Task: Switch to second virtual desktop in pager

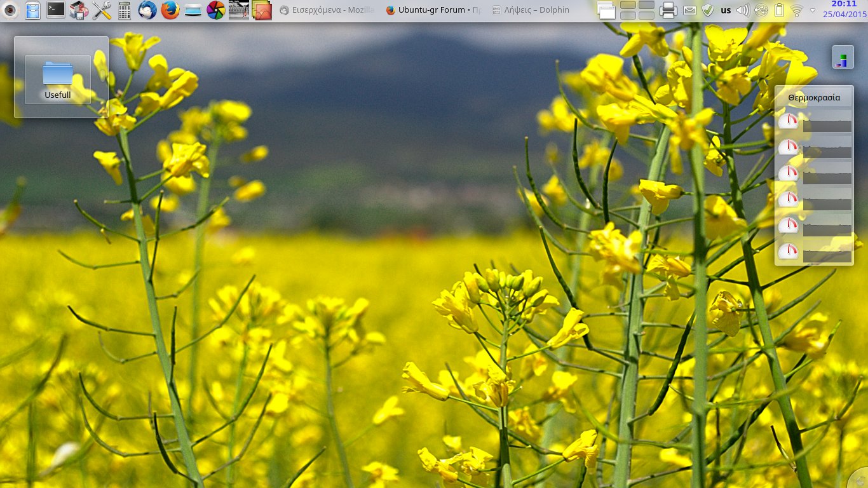Action: 646,5
